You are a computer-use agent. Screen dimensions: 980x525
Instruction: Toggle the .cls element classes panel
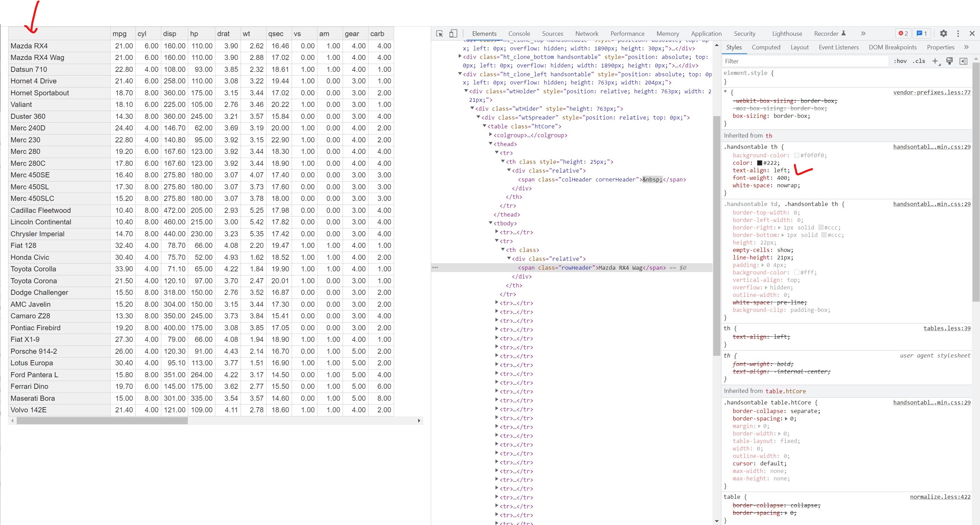pos(919,61)
